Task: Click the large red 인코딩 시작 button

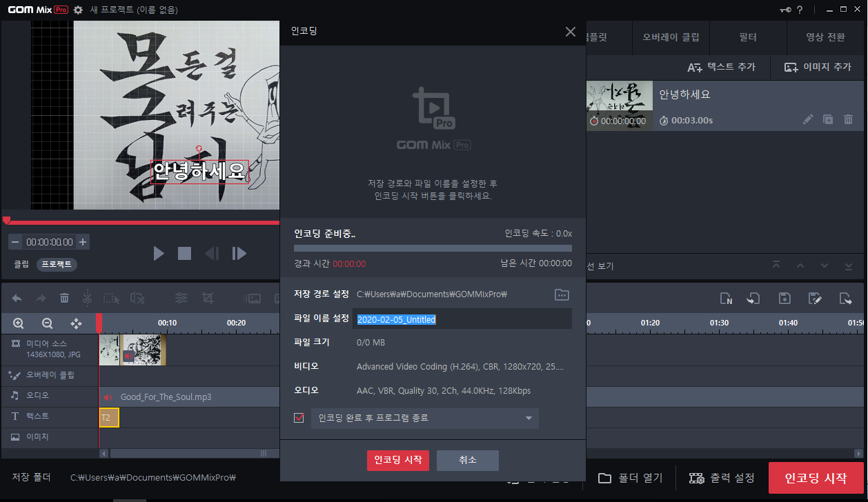Action: click(816, 478)
